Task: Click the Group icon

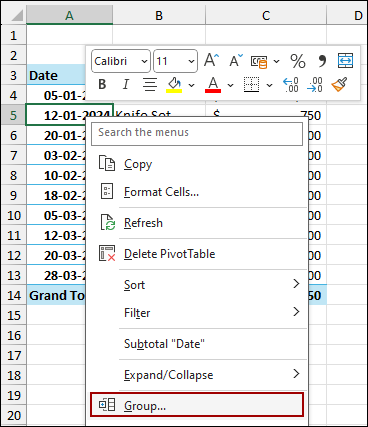Action: click(x=107, y=405)
